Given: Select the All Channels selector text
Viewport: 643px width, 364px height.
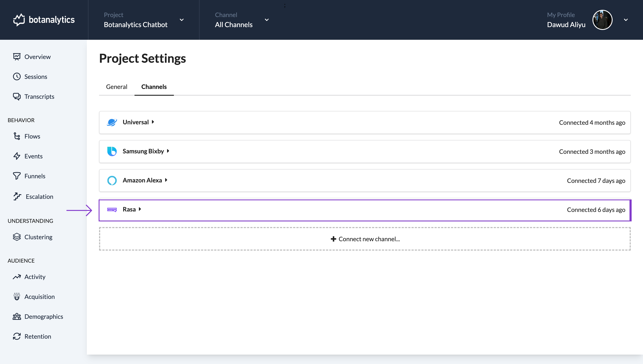Looking at the screenshot, I should tap(234, 24).
